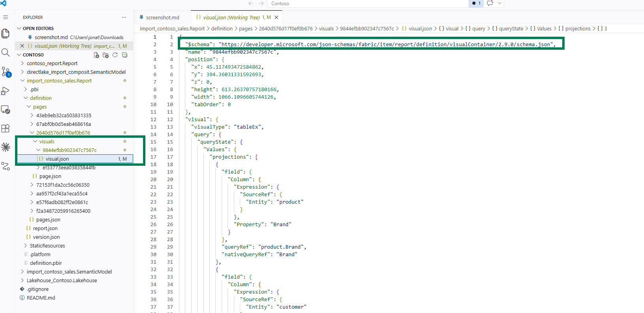Close visual.json in Open Editors list
Image resolution: width=644 pixels, height=313 pixels.
coord(22,46)
